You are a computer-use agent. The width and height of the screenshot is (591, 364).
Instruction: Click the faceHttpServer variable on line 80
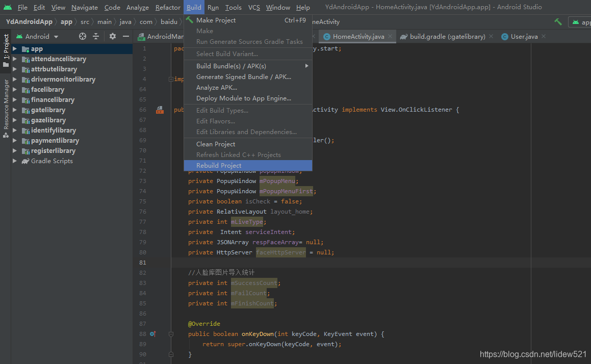281,252
